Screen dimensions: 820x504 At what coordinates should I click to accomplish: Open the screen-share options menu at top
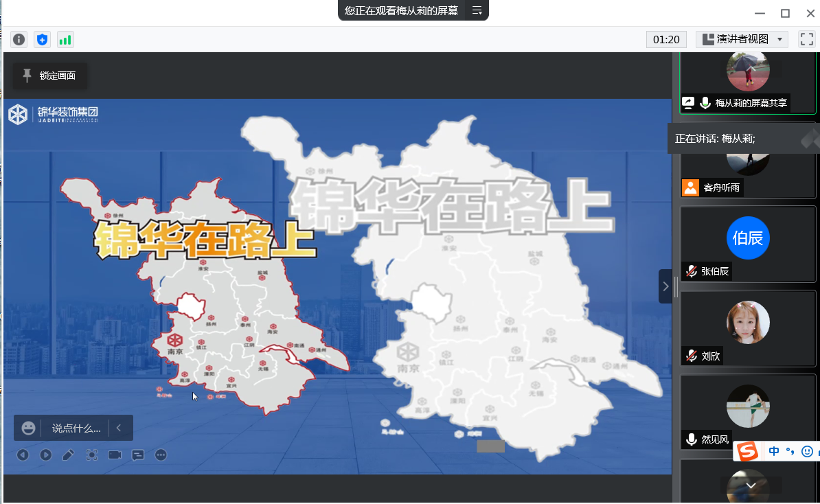point(477,10)
